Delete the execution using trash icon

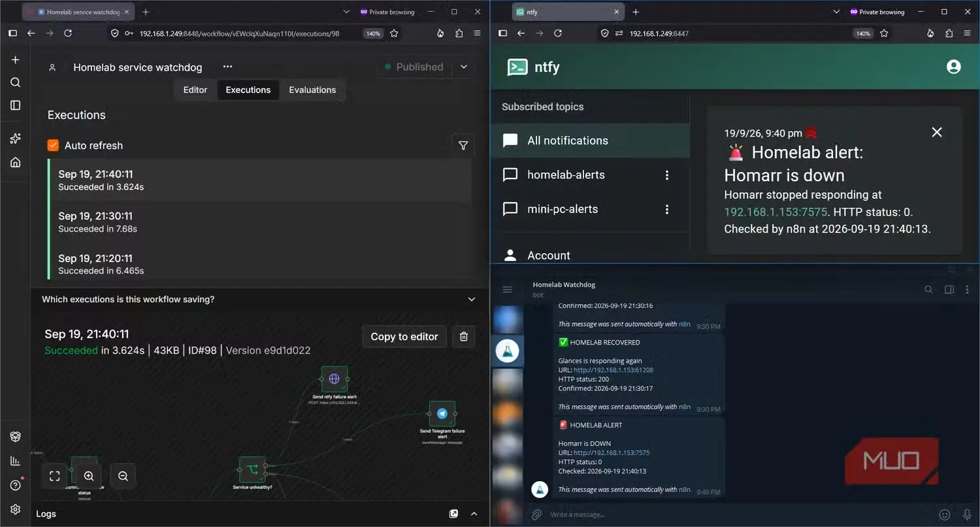click(464, 337)
